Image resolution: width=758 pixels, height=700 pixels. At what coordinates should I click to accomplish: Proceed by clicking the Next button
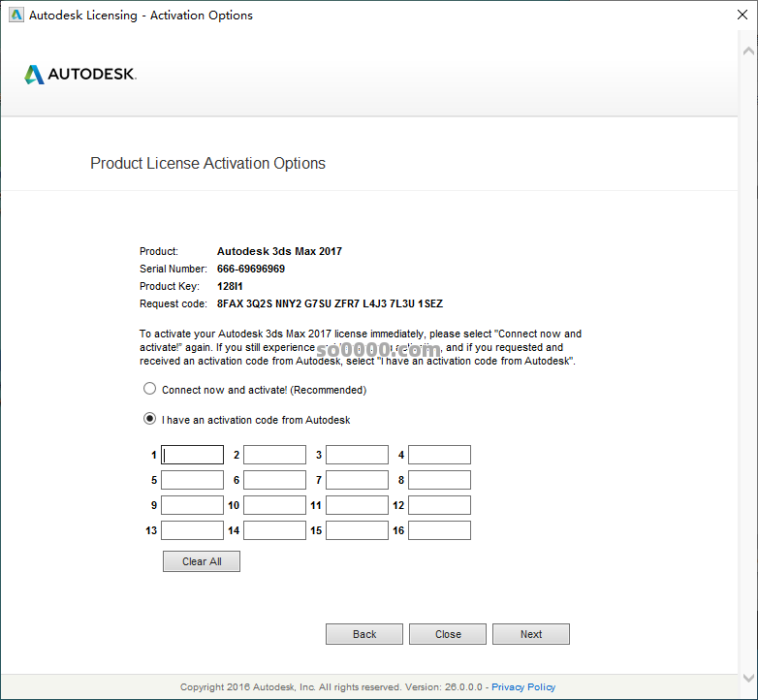pyautogui.click(x=530, y=634)
